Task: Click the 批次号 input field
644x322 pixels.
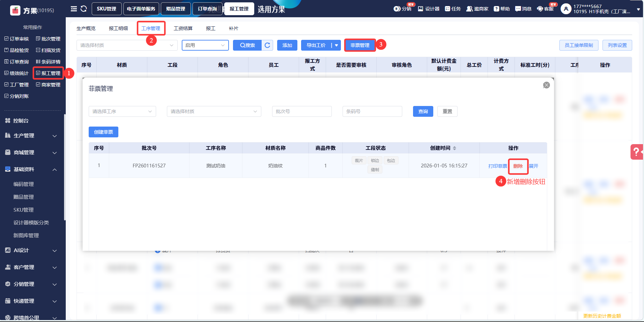Action: click(301, 111)
